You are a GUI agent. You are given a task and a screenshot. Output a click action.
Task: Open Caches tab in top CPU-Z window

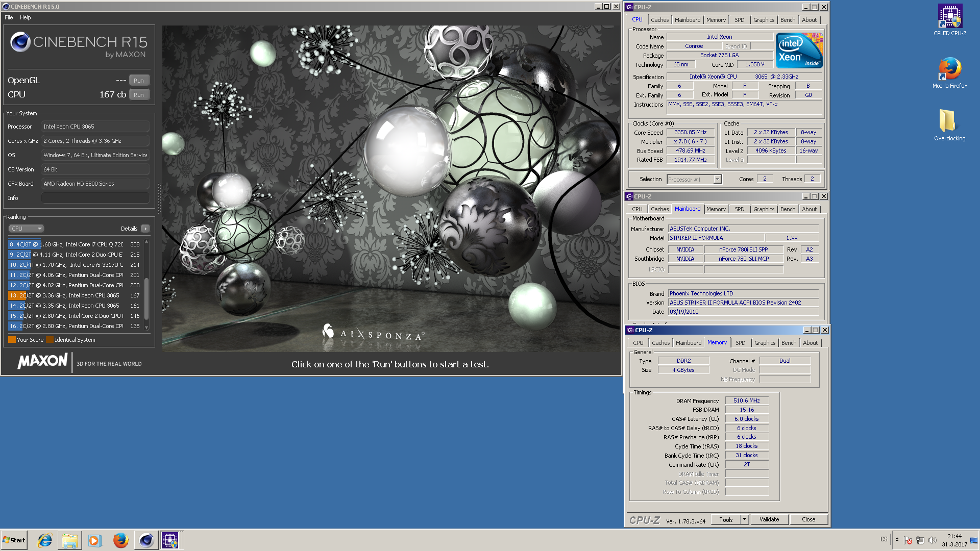(x=659, y=20)
